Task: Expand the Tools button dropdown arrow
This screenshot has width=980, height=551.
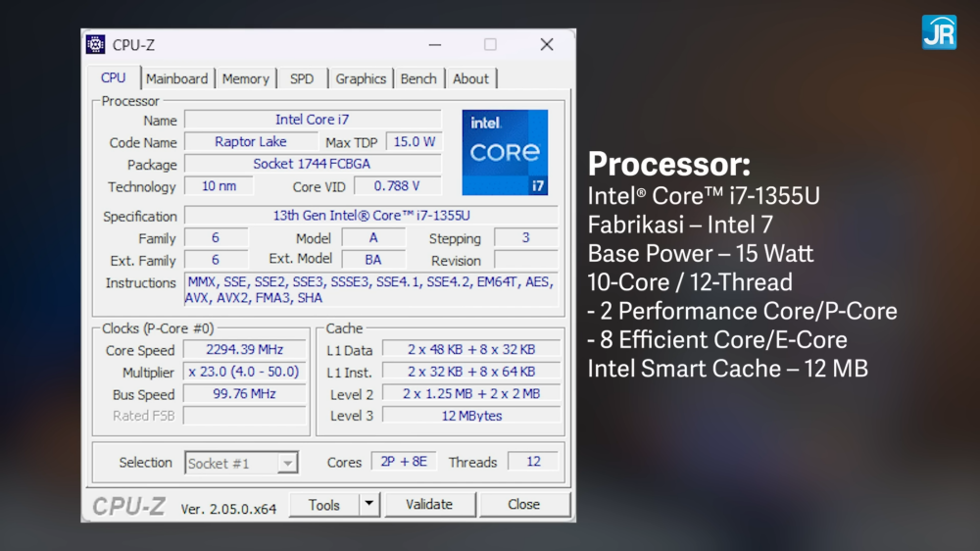Action: click(x=369, y=504)
